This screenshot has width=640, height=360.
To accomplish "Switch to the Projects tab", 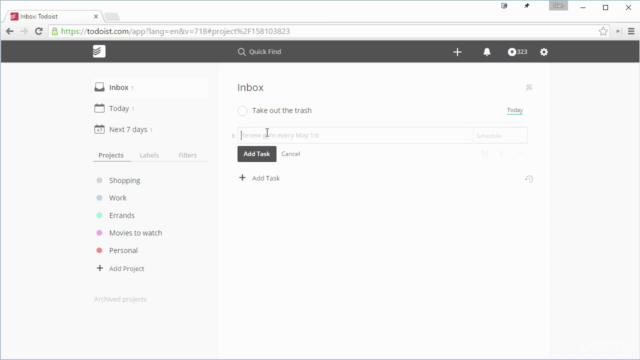I will point(111,155).
